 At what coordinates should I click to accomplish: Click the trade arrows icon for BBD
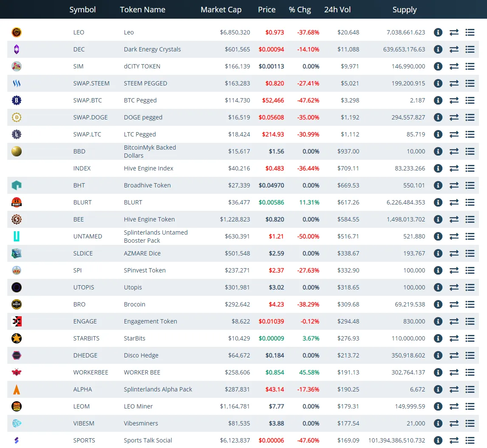[454, 151]
